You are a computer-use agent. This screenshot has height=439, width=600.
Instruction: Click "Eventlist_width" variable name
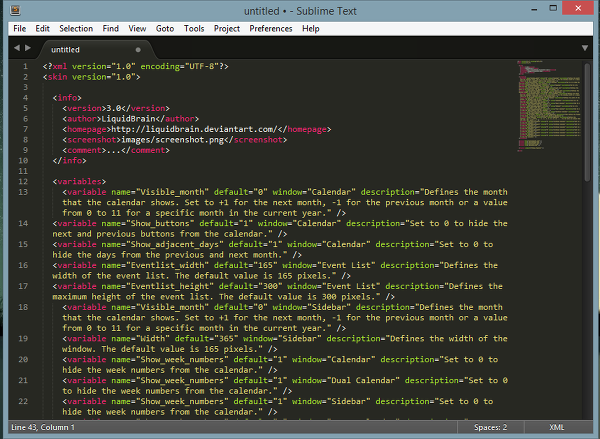168,266
